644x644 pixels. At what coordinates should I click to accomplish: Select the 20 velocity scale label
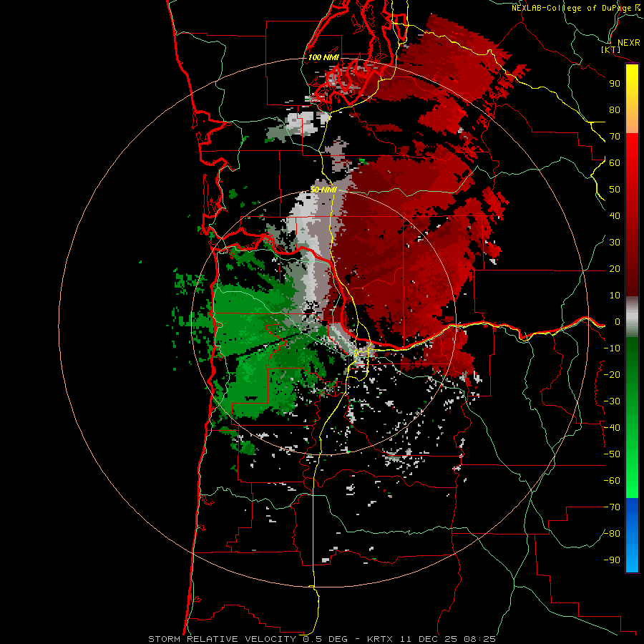tap(615, 268)
